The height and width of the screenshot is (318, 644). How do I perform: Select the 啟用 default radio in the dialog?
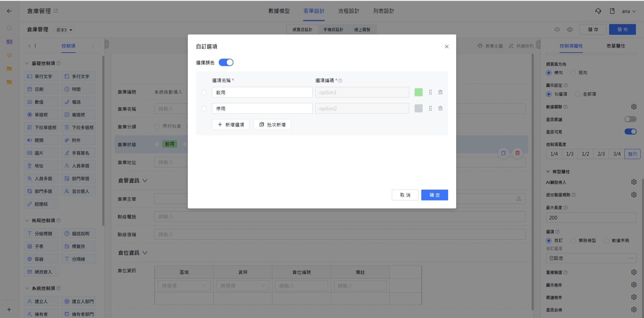pyautogui.click(x=204, y=92)
